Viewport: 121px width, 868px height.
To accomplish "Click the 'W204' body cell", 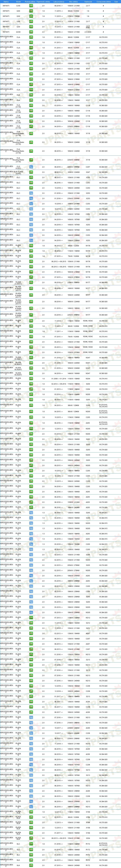I will click(88, 379).
